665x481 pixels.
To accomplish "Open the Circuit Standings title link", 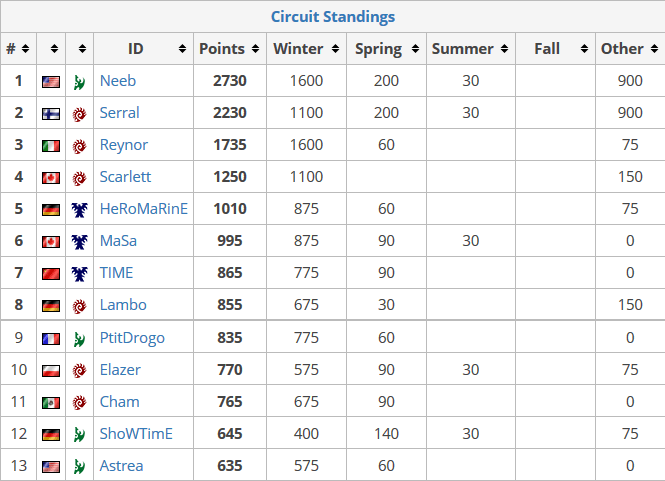I will 333,17.
